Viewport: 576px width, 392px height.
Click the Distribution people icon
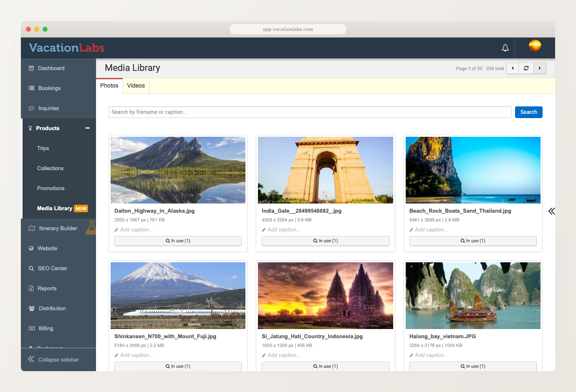(32, 309)
